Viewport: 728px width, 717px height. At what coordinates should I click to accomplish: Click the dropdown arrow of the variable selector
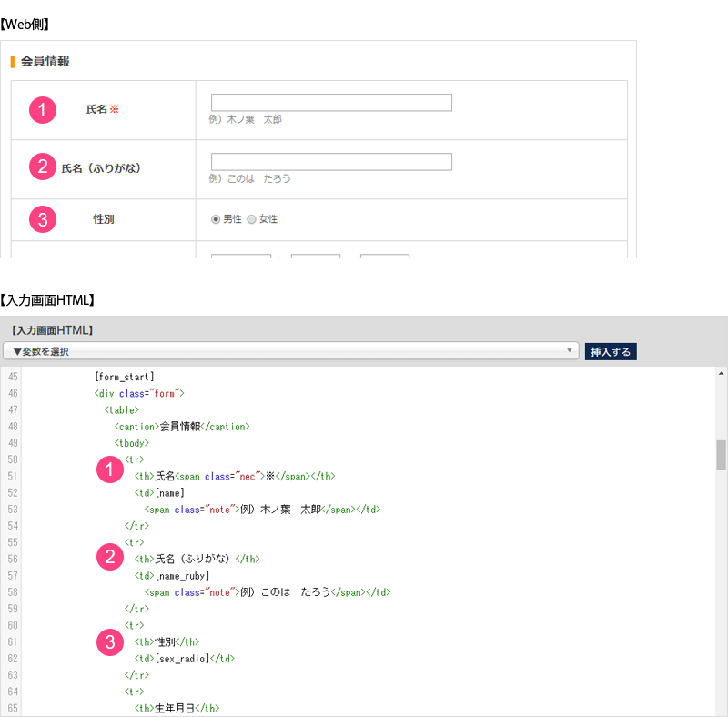pyautogui.click(x=570, y=351)
